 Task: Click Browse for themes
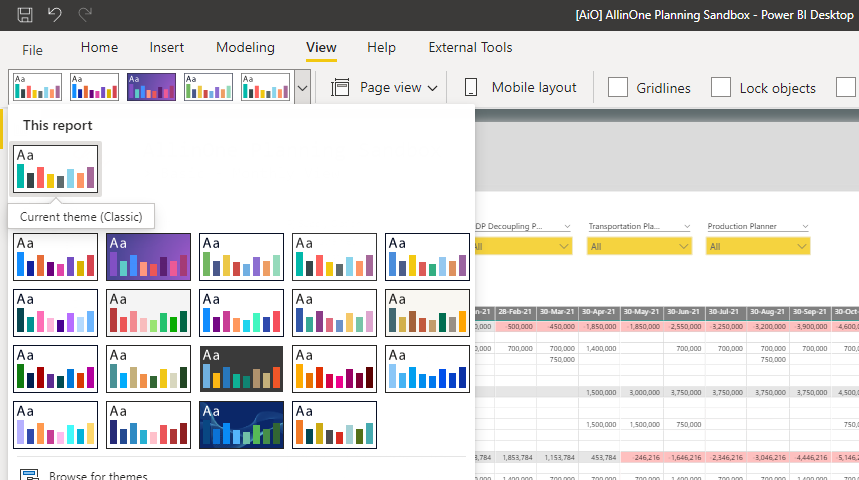click(x=98, y=475)
